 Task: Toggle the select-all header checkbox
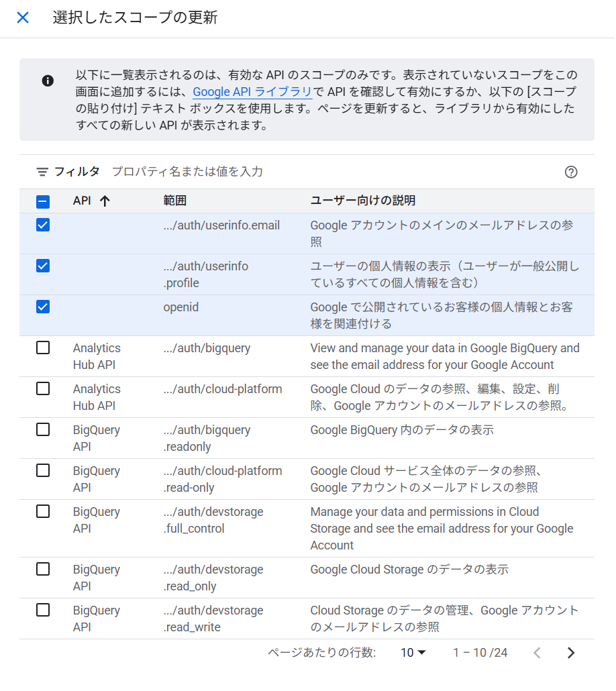(x=43, y=201)
